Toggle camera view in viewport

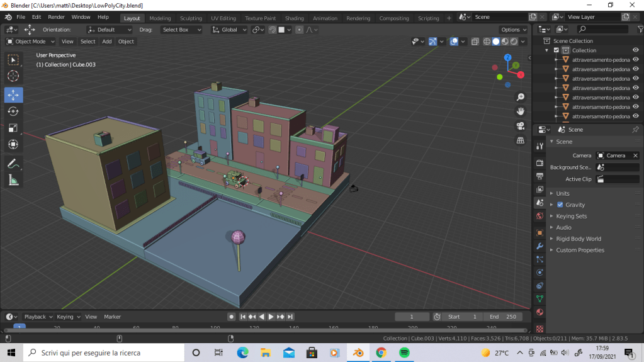[x=521, y=126]
